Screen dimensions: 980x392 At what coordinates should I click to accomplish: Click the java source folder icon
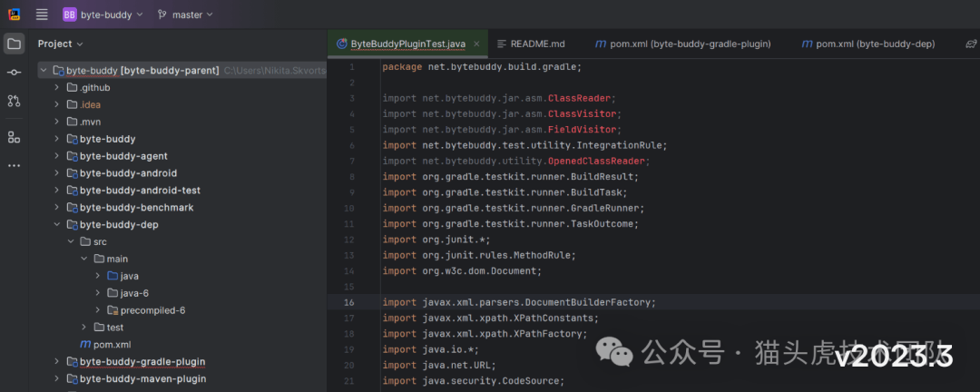tap(113, 276)
